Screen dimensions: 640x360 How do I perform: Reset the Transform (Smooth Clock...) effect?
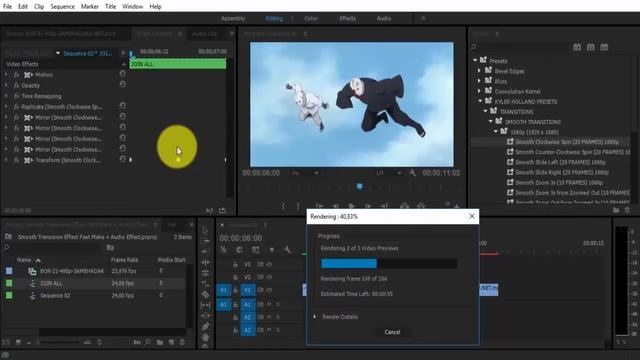[x=122, y=159]
